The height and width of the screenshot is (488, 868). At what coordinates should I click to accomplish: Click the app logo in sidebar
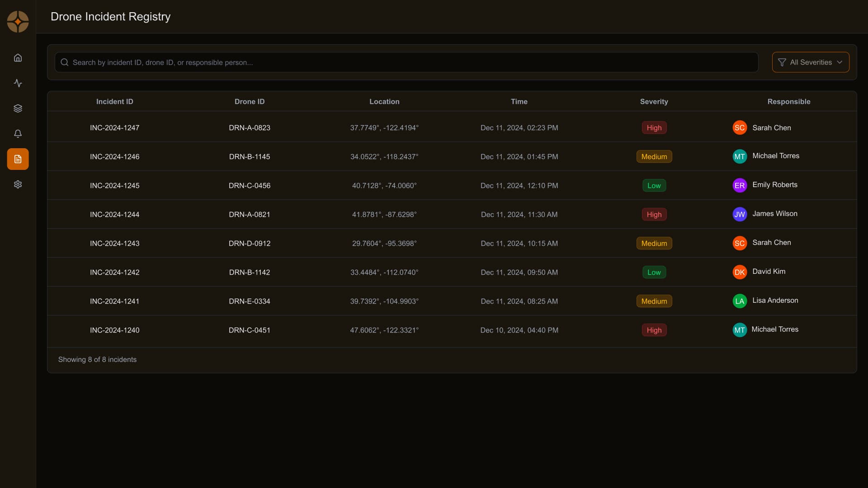coord(18,22)
